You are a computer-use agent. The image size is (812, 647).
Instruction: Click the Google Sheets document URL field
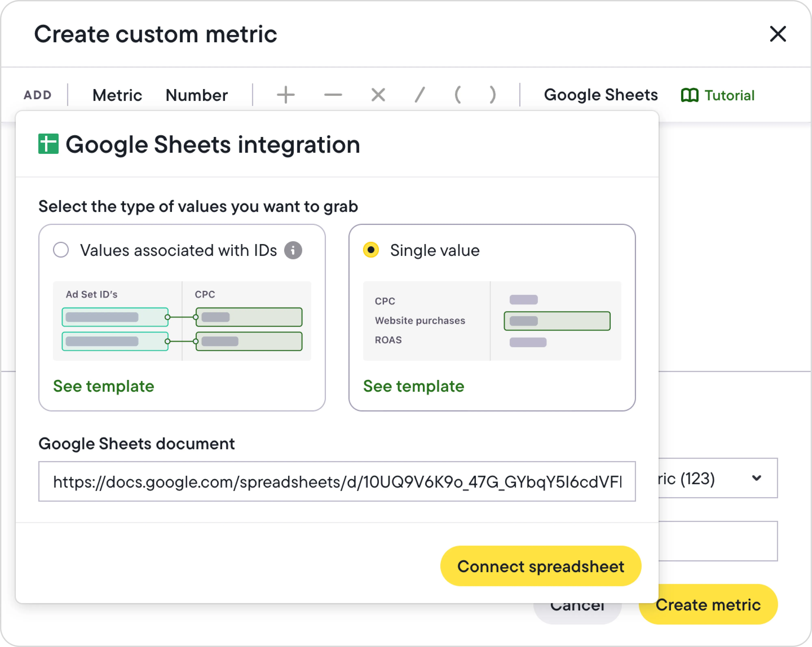(337, 482)
